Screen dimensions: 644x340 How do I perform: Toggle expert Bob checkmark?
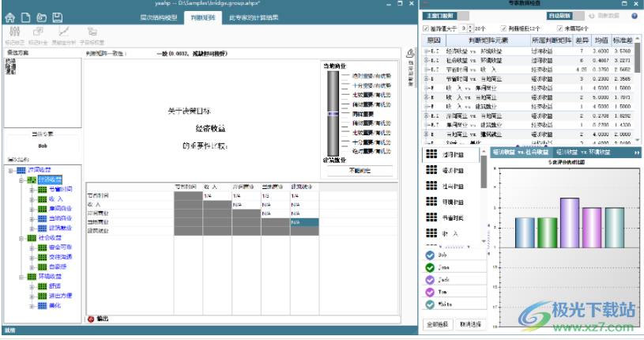[x=430, y=255]
